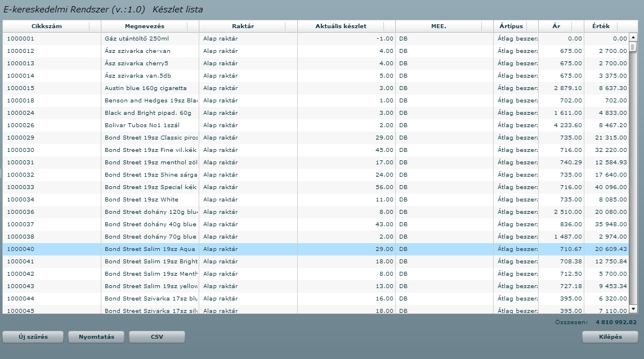644x359 pixels.
Task: Click the price 1 611.00
Action: (568, 113)
